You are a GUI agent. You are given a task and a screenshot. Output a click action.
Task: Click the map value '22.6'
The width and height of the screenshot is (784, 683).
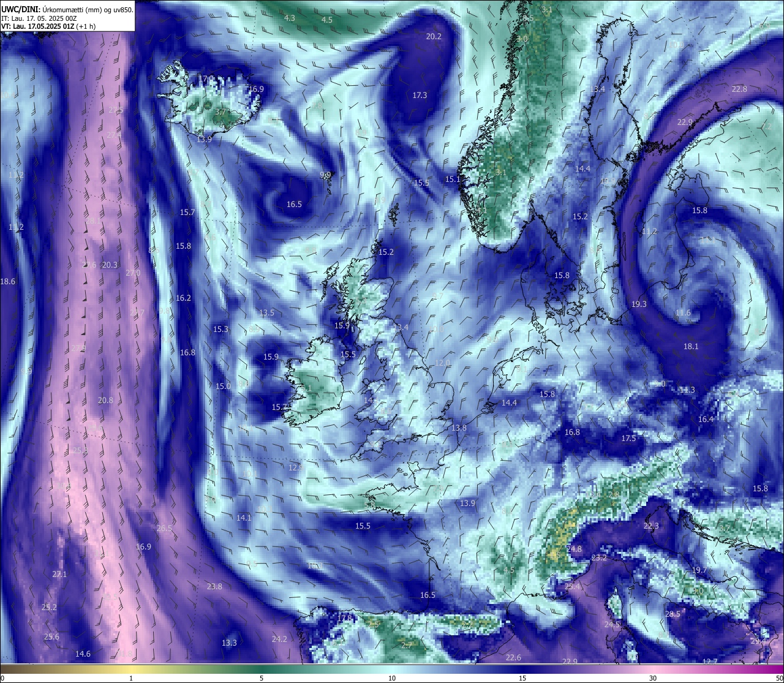point(513,658)
